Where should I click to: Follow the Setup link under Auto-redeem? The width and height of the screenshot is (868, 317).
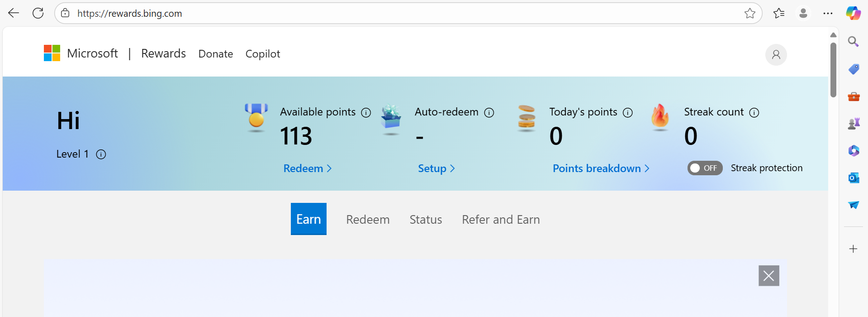(436, 168)
